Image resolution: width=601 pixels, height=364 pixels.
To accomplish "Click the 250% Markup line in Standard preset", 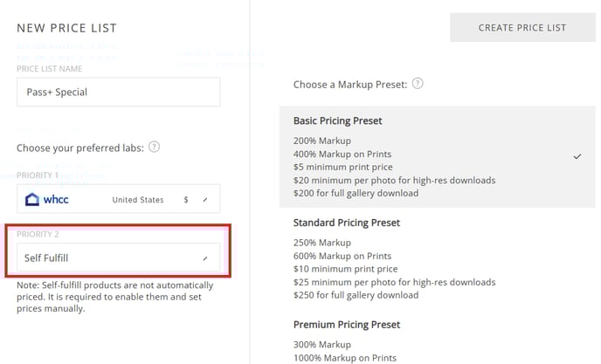I will point(322,243).
